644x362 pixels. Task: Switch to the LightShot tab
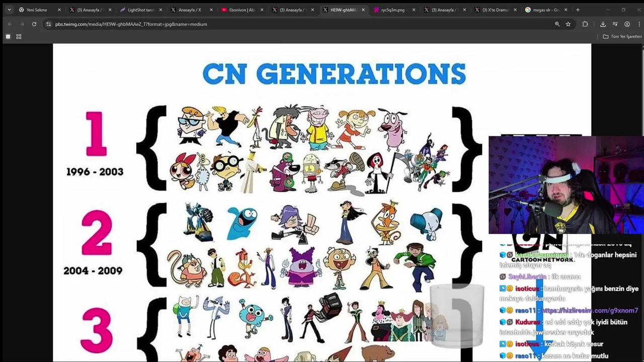tap(141, 10)
